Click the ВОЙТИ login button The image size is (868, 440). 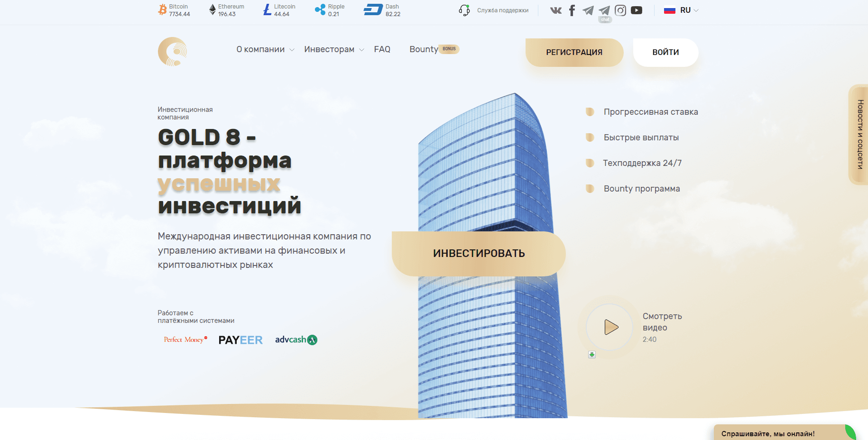tap(665, 52)
